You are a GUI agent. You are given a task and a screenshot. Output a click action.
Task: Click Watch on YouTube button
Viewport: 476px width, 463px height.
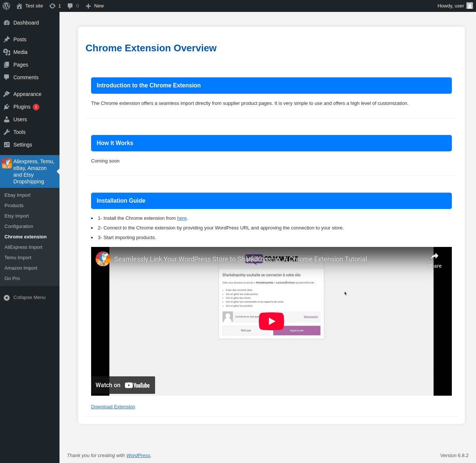123,385
